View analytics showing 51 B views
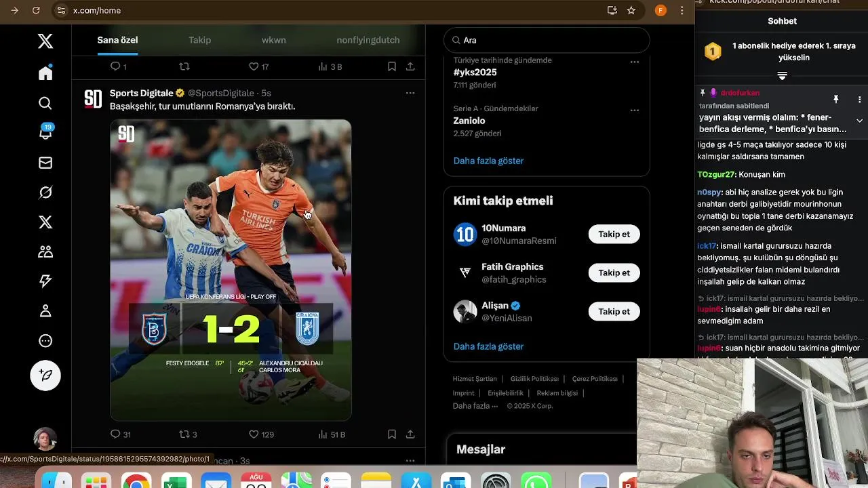 [332, 434]
